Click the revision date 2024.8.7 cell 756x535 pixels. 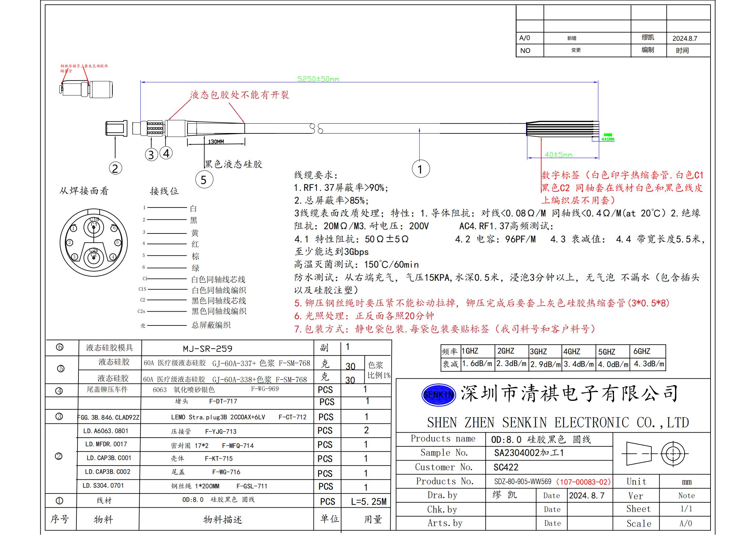point(685,38)
